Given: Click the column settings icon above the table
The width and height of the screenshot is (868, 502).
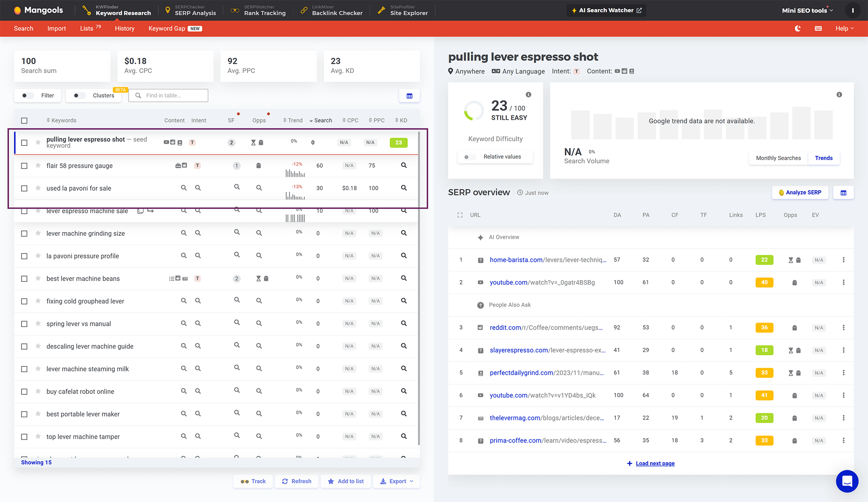Looking at the screenshot, I should [x=409, y=96].
